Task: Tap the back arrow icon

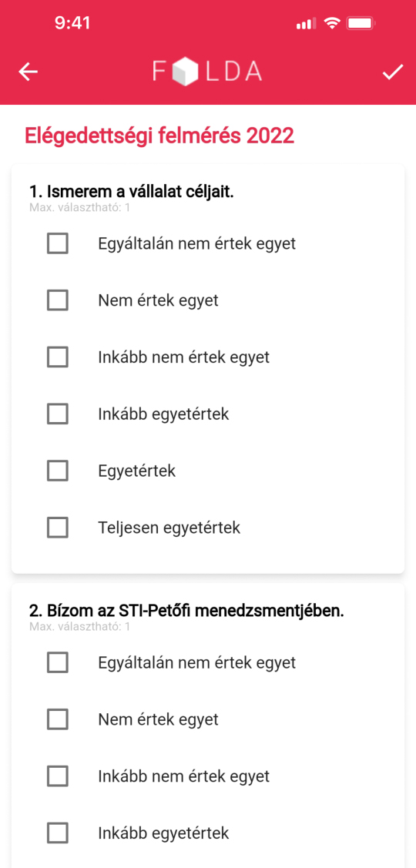Action: click(x=28, y=72)
